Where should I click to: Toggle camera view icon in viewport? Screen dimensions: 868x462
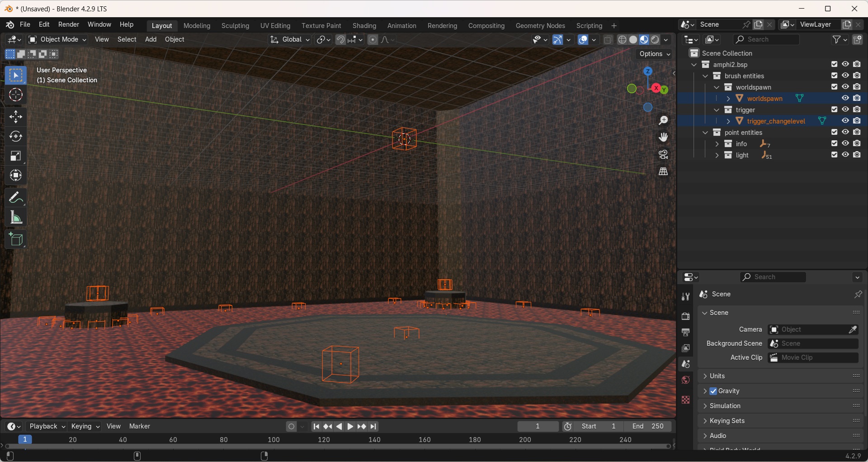663,154
